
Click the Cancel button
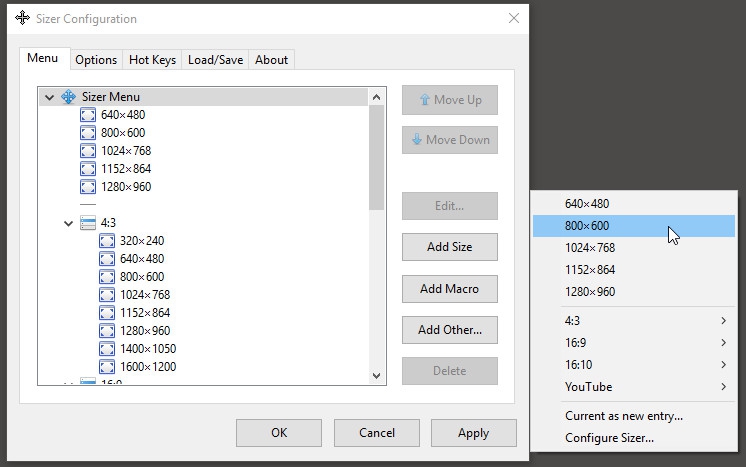point(377,433)
